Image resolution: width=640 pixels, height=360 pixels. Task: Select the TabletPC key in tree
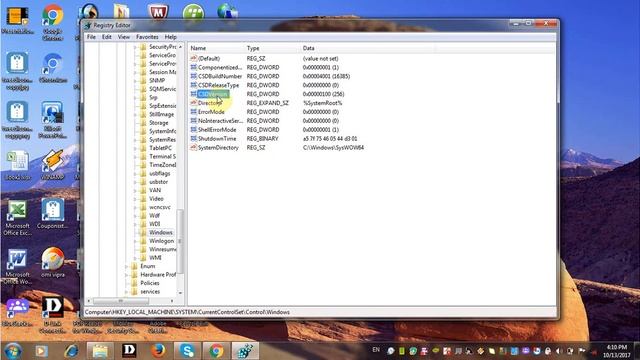tap(160, 148)
